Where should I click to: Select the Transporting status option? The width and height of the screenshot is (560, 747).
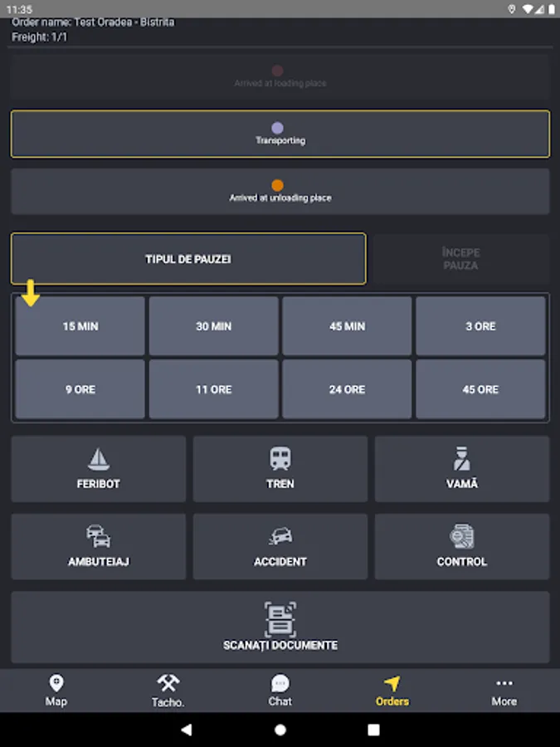coord(280,134)
